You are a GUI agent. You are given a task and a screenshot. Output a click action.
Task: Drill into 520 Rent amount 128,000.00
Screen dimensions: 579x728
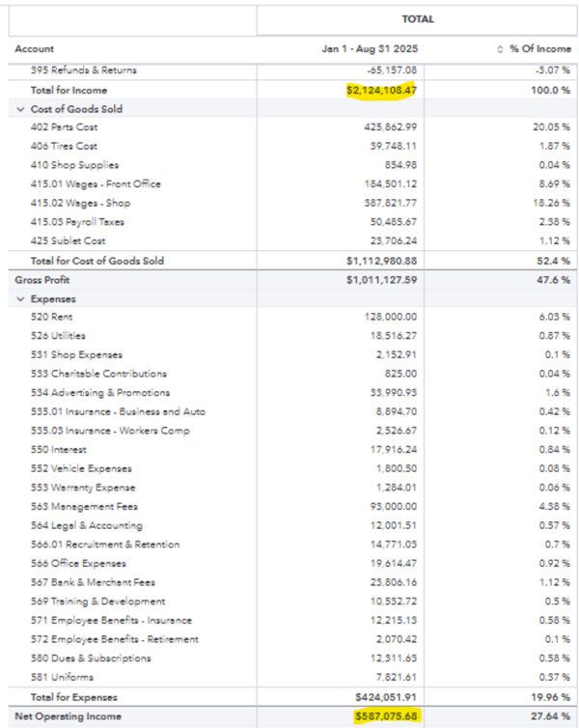point(390,317)
